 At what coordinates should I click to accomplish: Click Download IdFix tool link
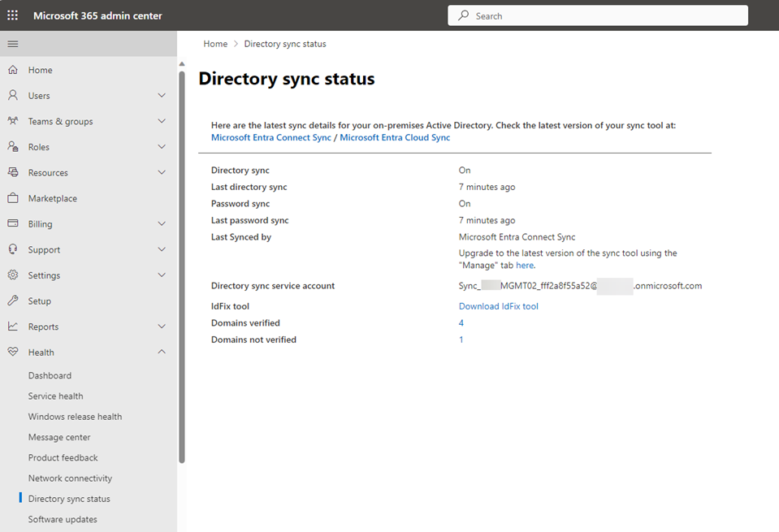498,306
